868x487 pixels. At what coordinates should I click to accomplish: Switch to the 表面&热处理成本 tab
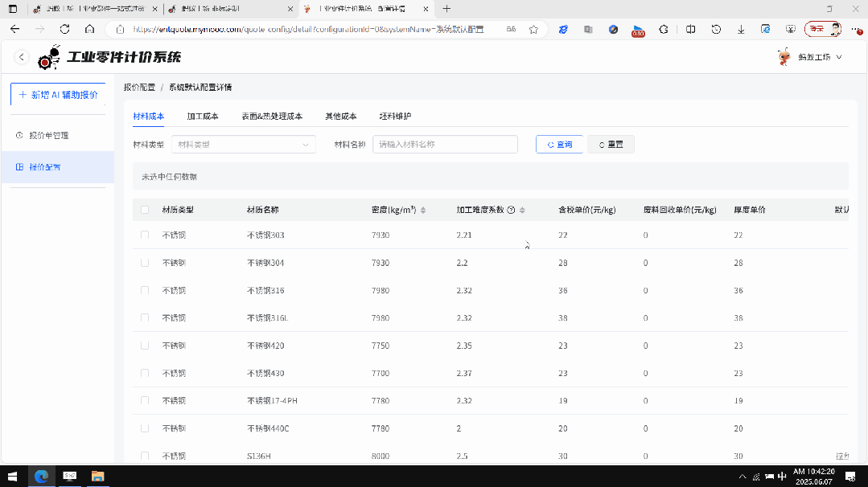coord(272,116)
